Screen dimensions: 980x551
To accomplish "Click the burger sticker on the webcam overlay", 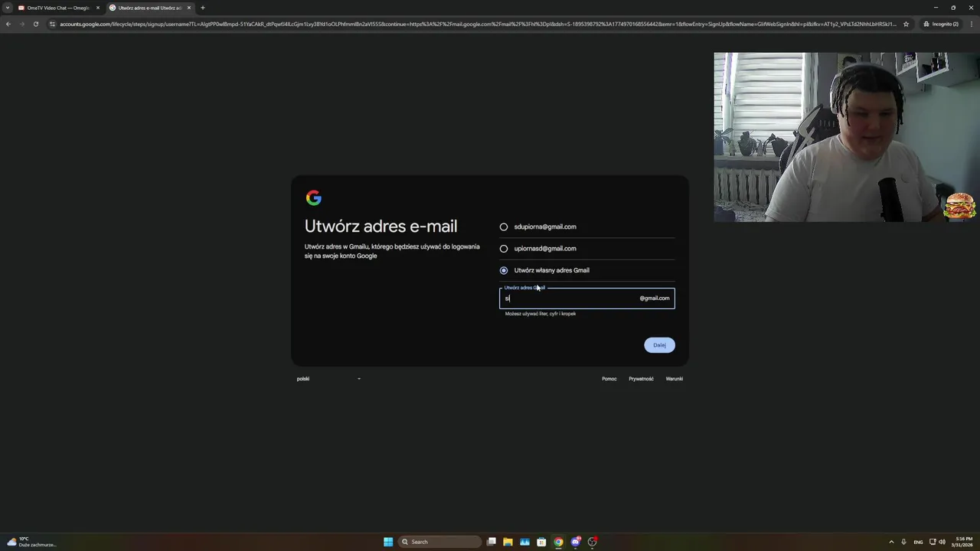I will point(960,206).
